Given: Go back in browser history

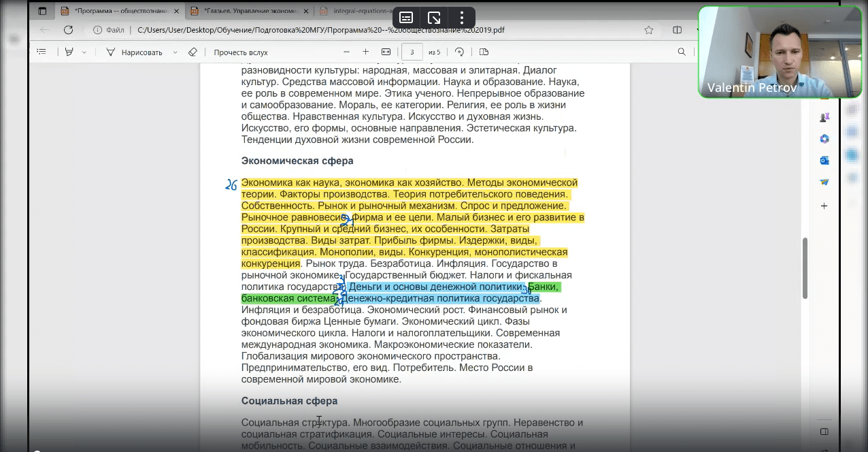Looking at the screenshot, I should [44, 30].
